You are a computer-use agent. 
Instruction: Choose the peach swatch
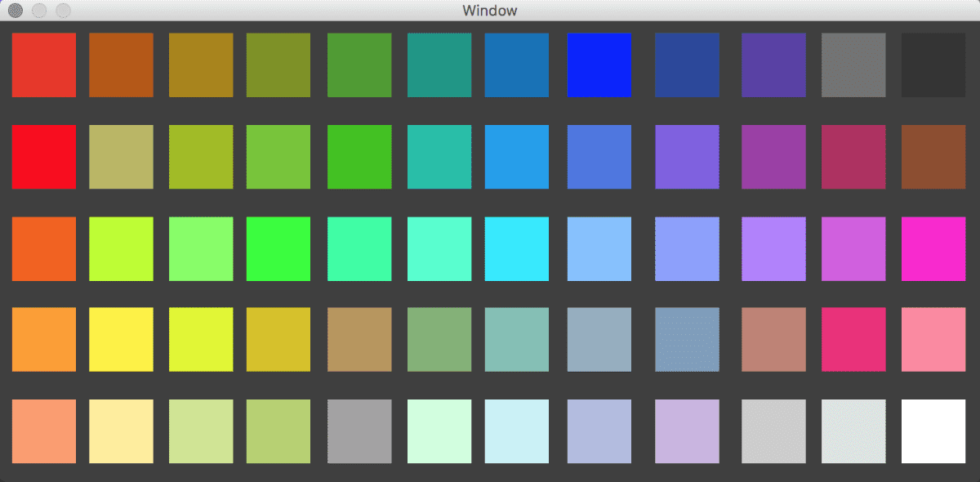[x=44, y=431]
